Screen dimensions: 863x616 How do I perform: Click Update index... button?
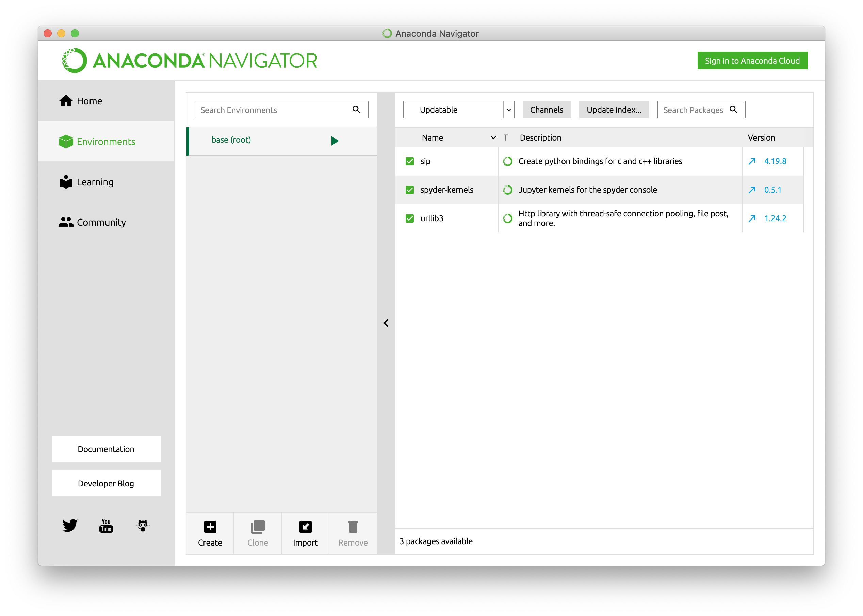614,110
